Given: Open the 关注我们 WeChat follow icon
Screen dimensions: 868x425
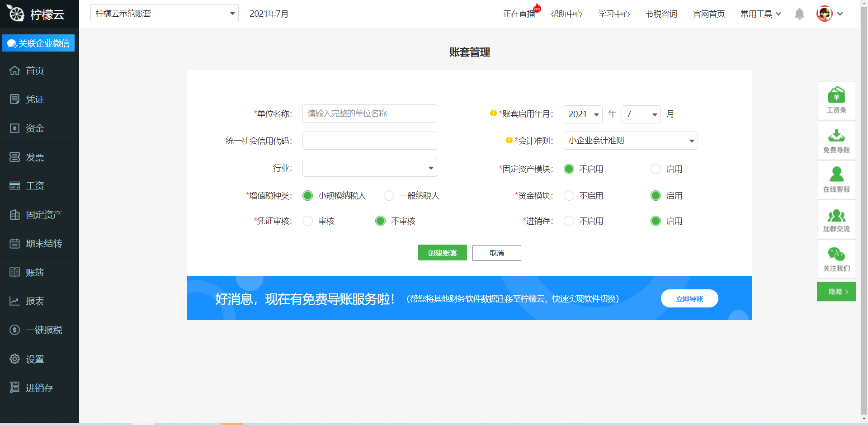Looking at the screenshot, I should click(x=836, y=254).
